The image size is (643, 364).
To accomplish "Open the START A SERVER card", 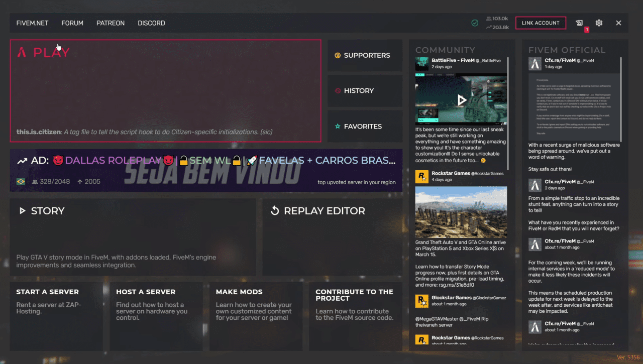I will click(56, 316).
